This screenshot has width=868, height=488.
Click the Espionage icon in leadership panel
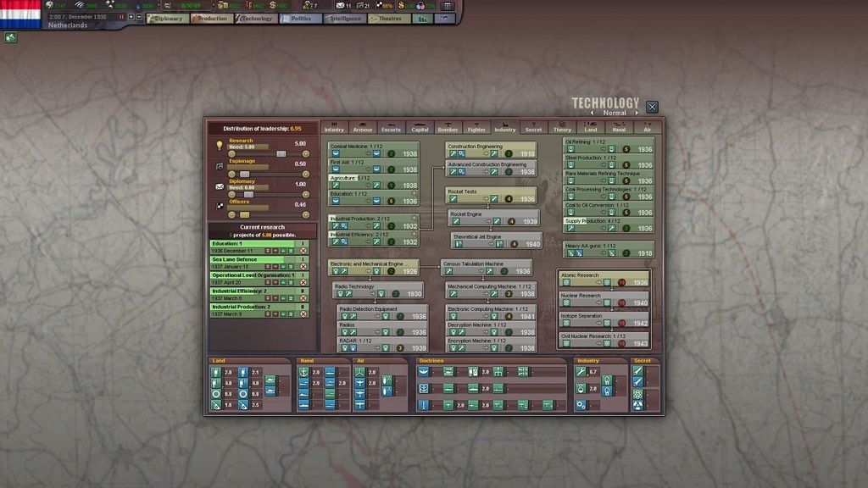click(x=220, y=166)
